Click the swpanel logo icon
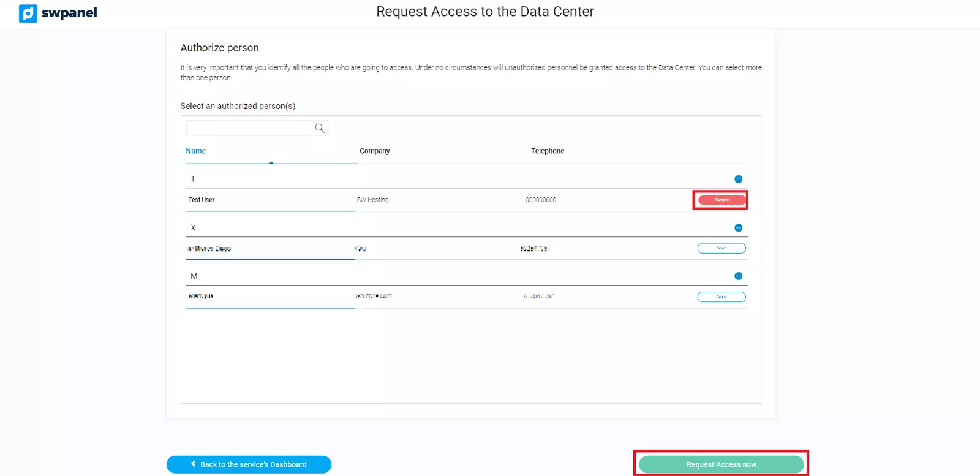The width and height of the screenshot is (980, 476). click(x=28, y=13)
